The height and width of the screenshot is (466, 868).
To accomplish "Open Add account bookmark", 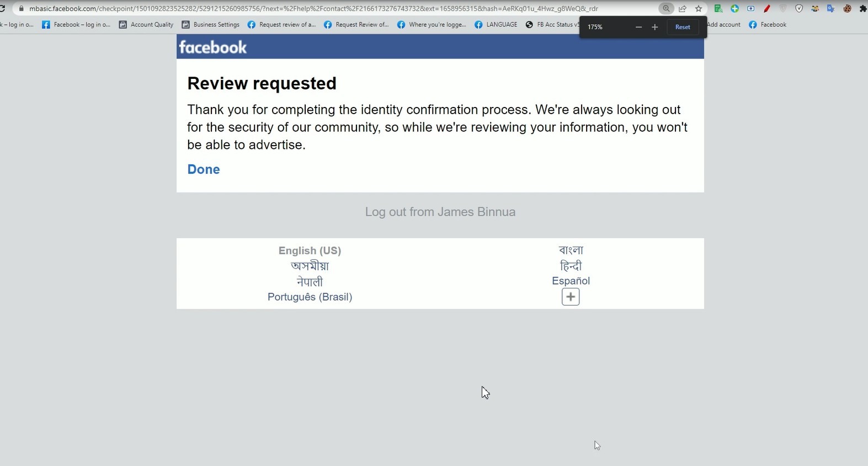I will [x=724, y=25].
